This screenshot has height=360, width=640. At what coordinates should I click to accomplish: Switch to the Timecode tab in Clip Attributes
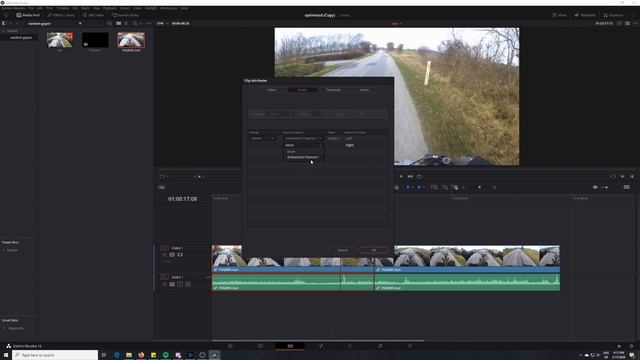click(x=333, y=90)
